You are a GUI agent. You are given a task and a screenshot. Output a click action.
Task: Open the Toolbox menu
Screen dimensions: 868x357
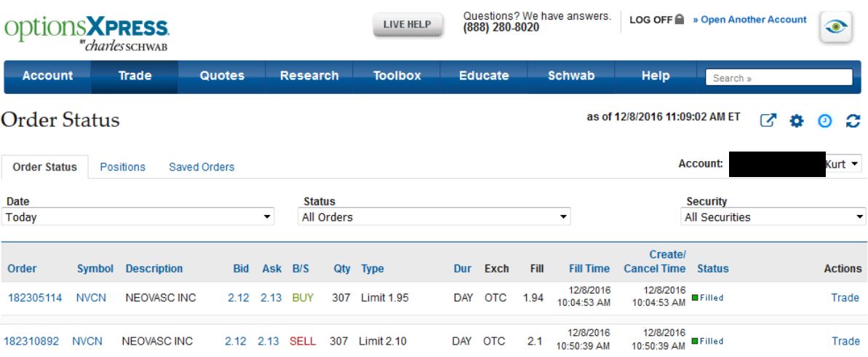pos(397,76)
